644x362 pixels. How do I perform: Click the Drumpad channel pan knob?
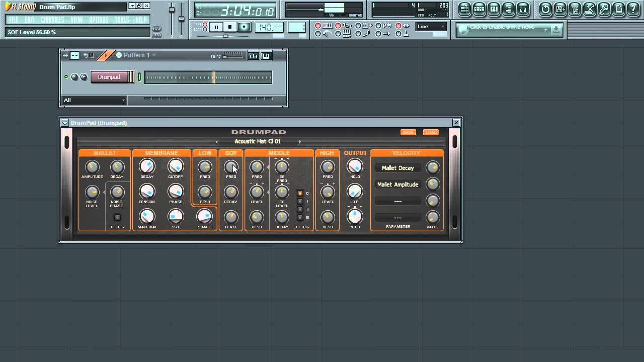tap(74, 77)
